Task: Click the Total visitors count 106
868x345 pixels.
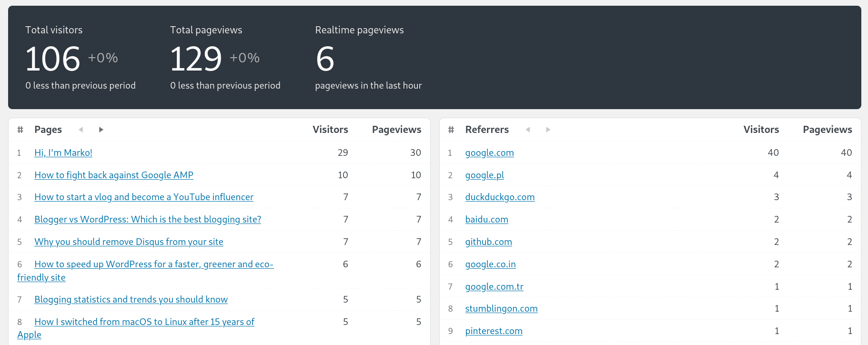Action: pyautogui.click(x=53, y=59)
